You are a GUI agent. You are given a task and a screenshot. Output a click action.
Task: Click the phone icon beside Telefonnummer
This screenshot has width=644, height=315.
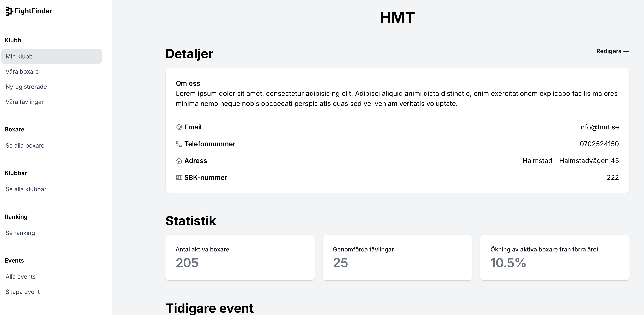pos(179,144)
